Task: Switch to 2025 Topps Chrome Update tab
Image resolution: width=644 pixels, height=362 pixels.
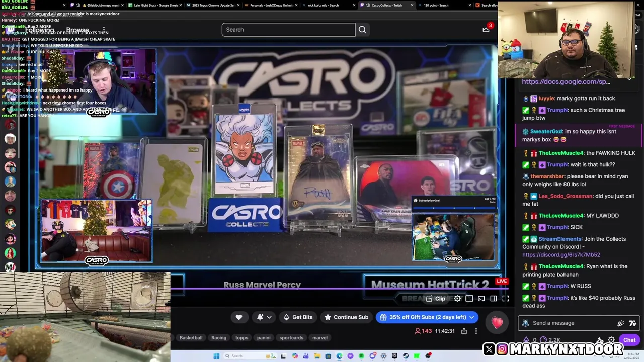Action: (213, 5)
